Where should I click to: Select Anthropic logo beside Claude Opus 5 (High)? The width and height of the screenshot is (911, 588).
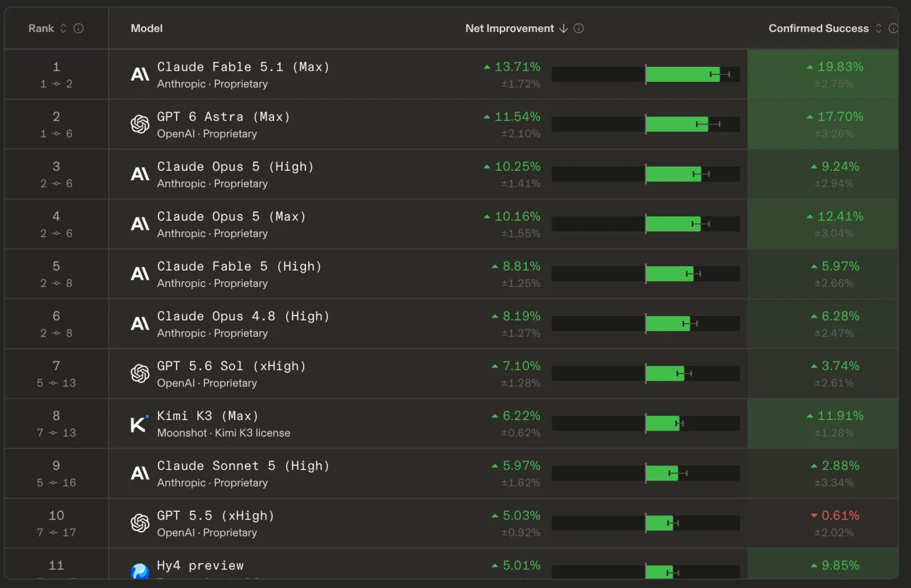tap(140, 174)
